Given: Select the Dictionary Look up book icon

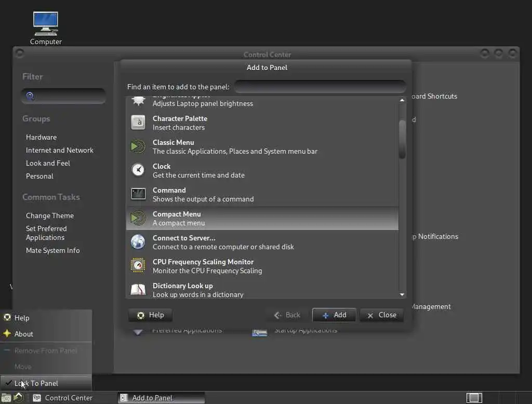Looking at the screenshot, I should click(x=138, y=290).
